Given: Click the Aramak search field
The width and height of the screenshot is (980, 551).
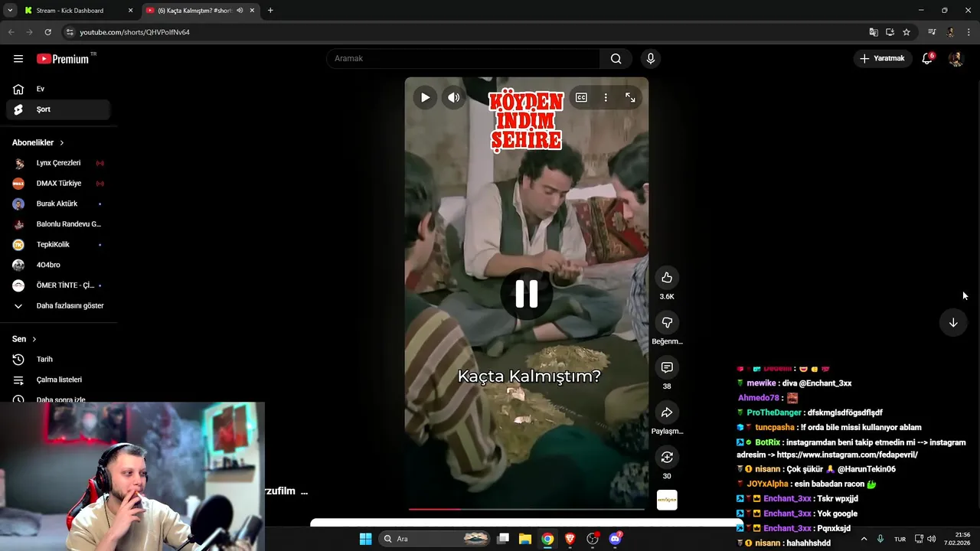Looking at the screenshot, I should (x=463, y=59).
